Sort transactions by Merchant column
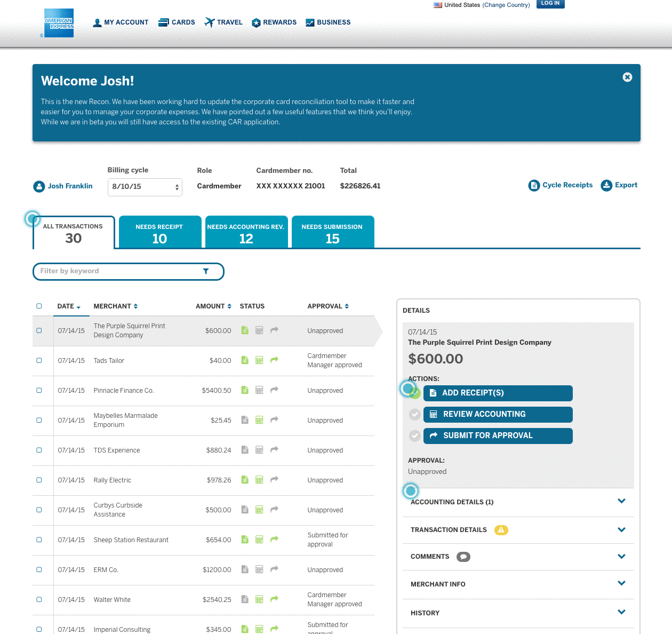 click(116, 306)
